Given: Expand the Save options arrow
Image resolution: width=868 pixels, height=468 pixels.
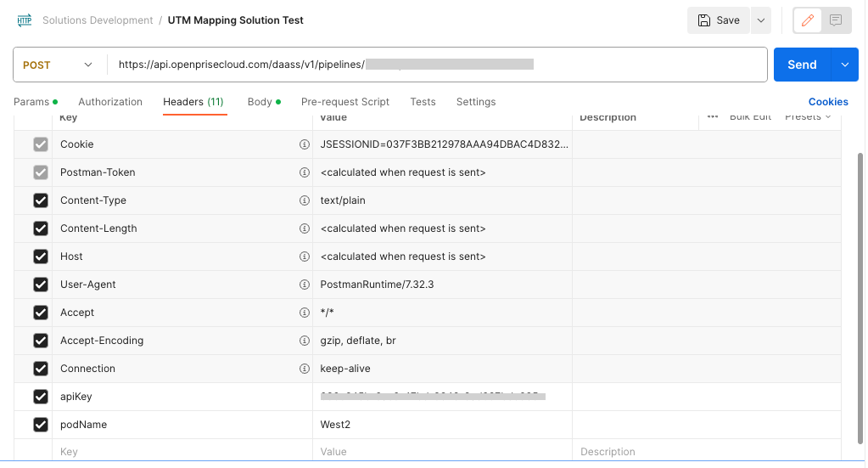Looking at the screenshot, I should click(x=761, y=20).
